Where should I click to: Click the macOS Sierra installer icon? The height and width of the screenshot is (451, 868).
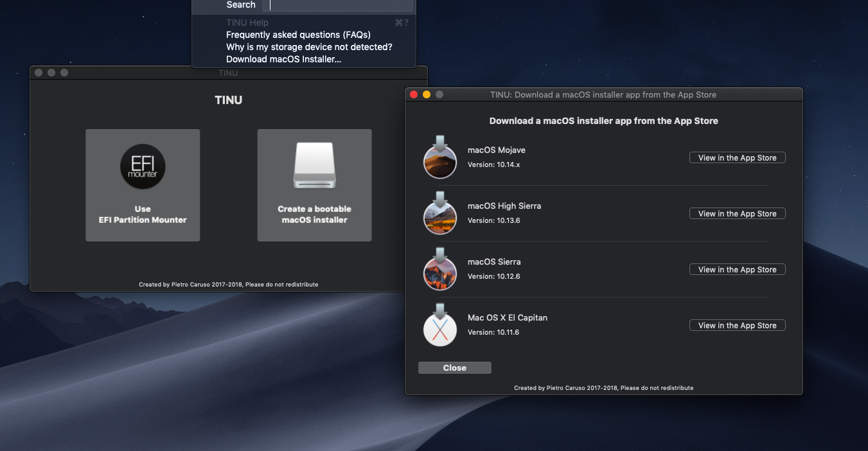coord(440,269)
